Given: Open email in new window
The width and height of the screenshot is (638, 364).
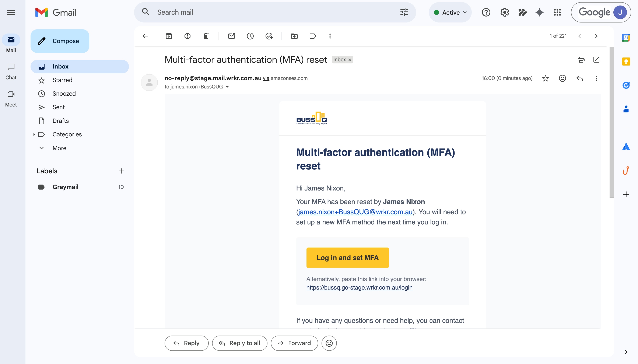Looking at the screenshot, I should 596,59.
